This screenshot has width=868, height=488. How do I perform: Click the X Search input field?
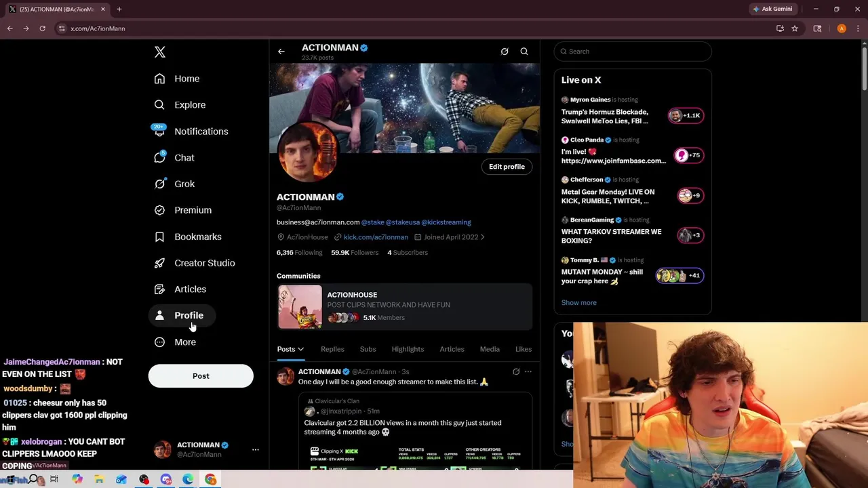(633, 52)
